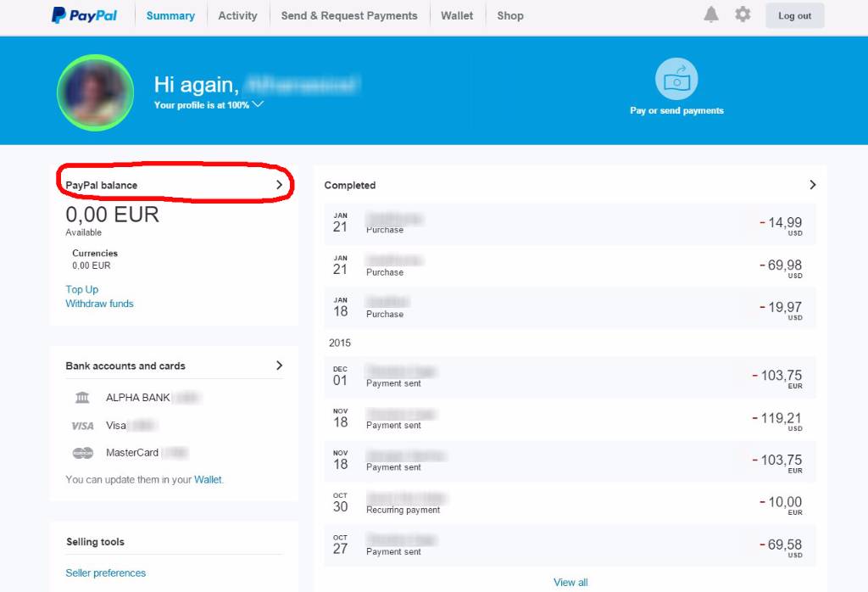The image size is (868, 592).
Task: Click the PayPal logo
Action: [84, 15]
